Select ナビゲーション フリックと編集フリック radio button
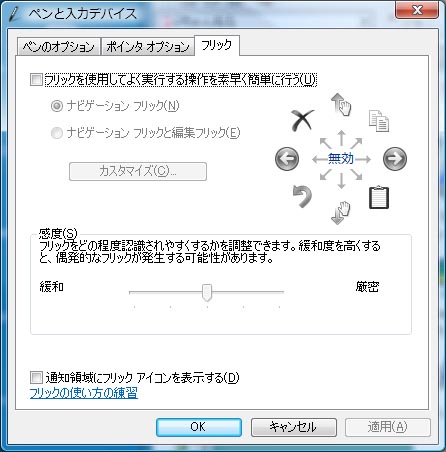The width and height of the screenshot is (446, 452). [57, 133]
